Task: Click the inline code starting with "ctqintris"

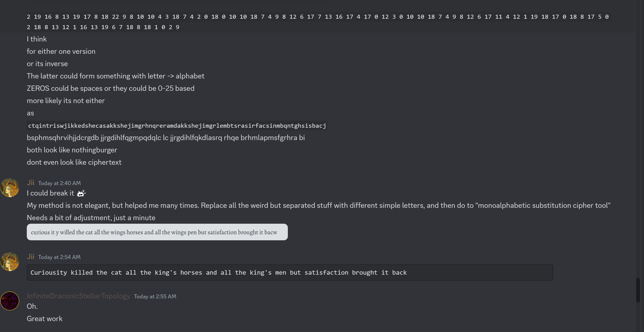Action: coord(177,126)
